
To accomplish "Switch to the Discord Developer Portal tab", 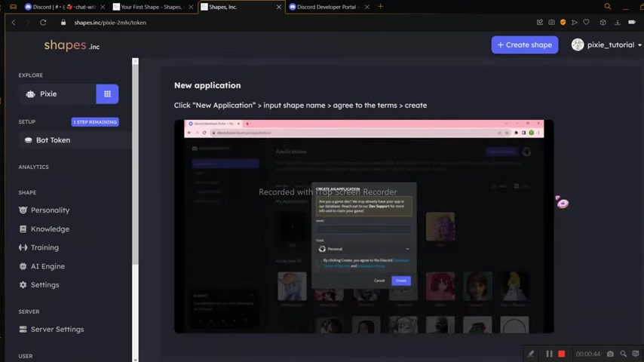I will coord(327,7).
